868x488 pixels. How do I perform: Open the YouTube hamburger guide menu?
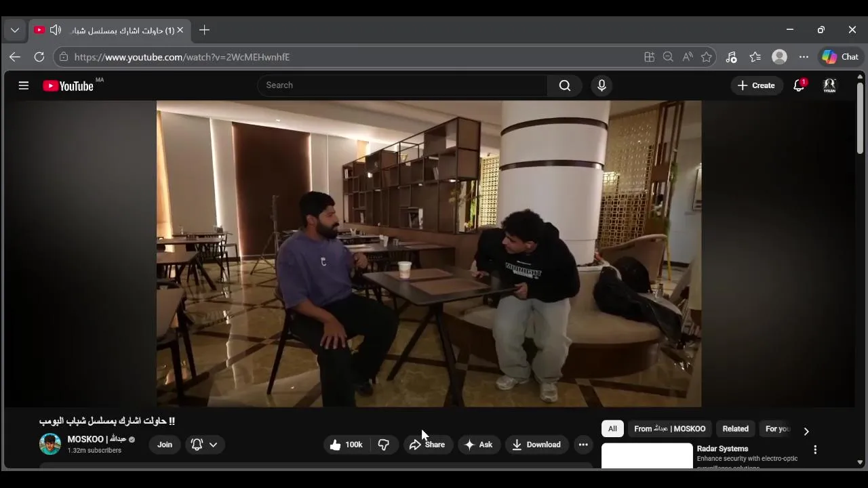click(x=24, y=85)
